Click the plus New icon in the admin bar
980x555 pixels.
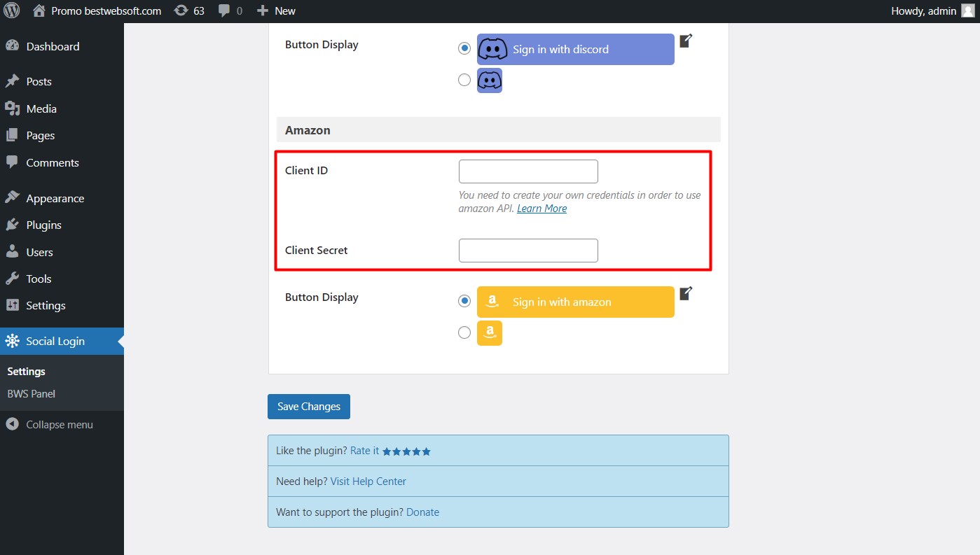pos(263,10)
